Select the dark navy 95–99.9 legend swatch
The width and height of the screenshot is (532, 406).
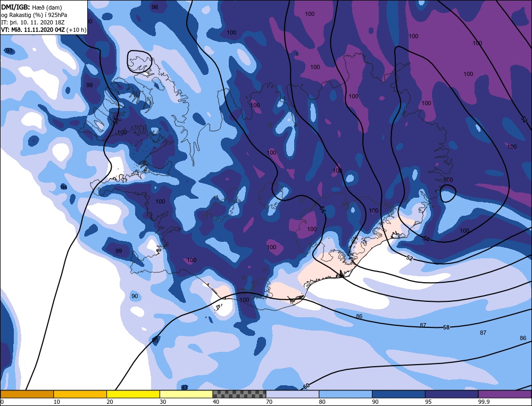click(452, 394)
